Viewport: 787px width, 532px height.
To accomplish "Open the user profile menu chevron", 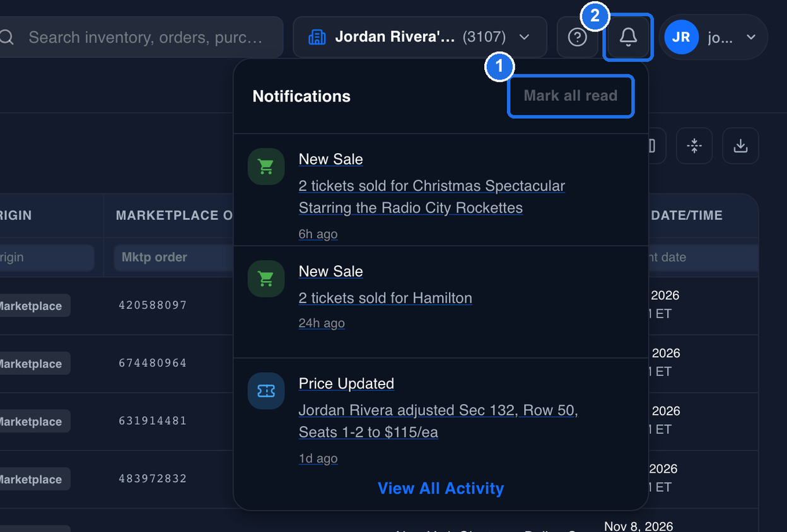I will [751, 37].
